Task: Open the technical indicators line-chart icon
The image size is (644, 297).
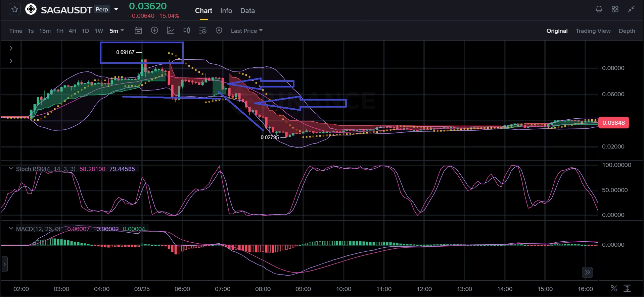Action: (x=171, y=31)
